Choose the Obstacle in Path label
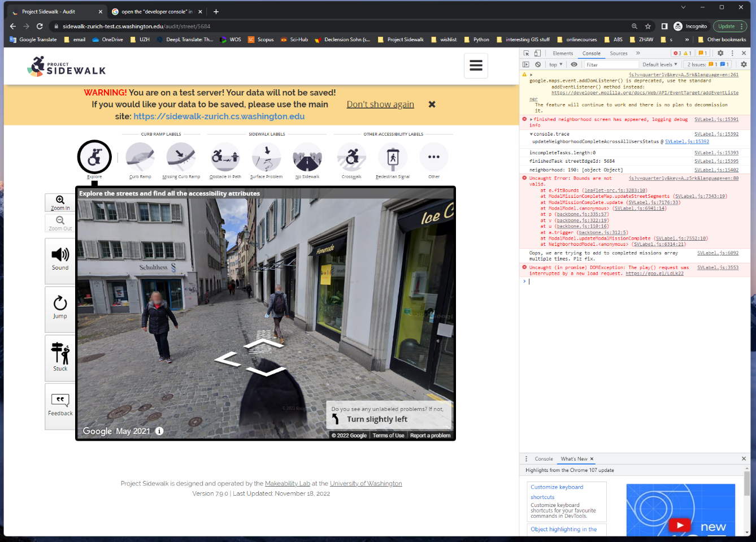756x542 pixels. coord(224,157)
